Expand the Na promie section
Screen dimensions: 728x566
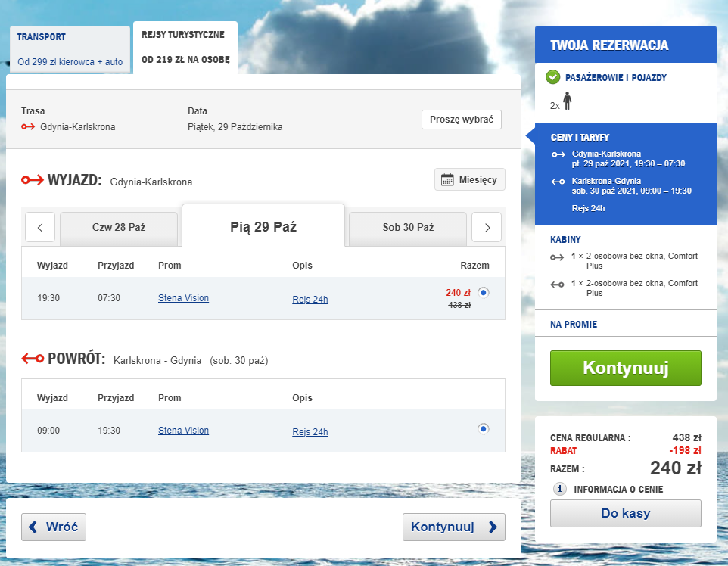point(574,324)
